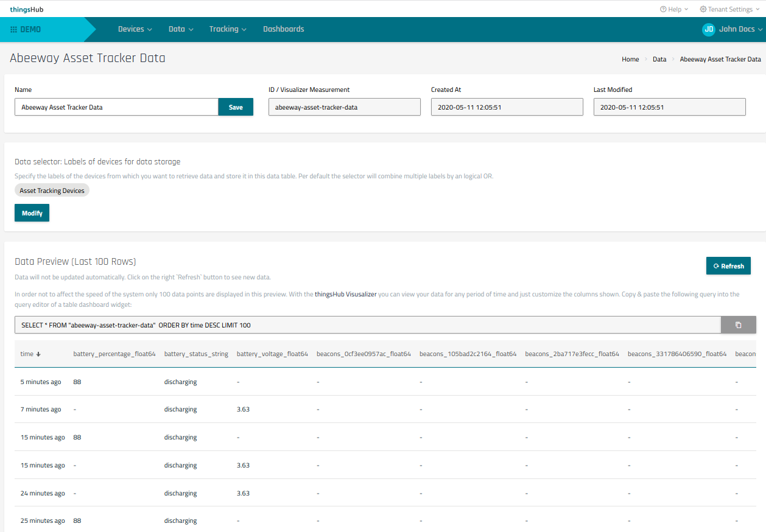Sort by the time column arrow
Image resolution: width=766 pixels, height=532 pixels.
38,354
